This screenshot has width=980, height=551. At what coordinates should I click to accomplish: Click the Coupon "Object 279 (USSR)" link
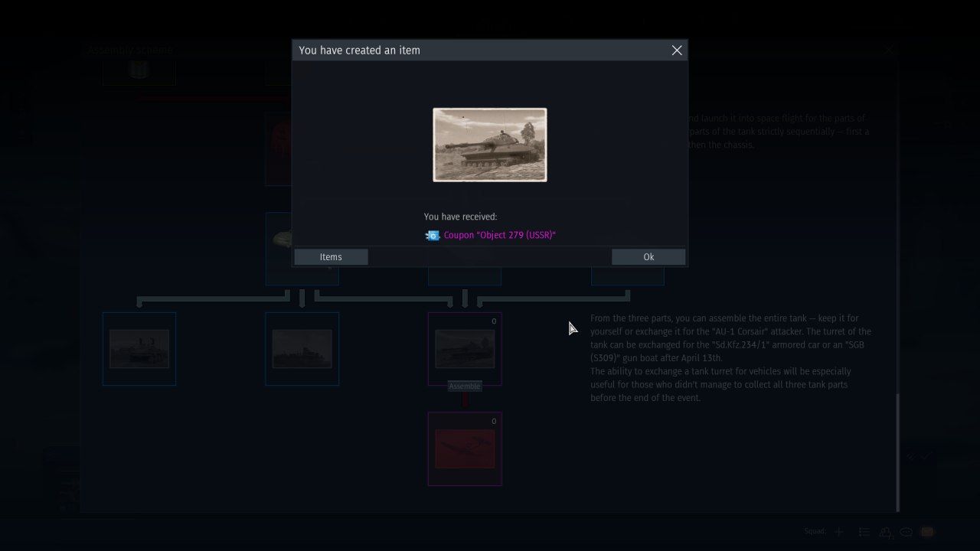[x=500, y=235]
